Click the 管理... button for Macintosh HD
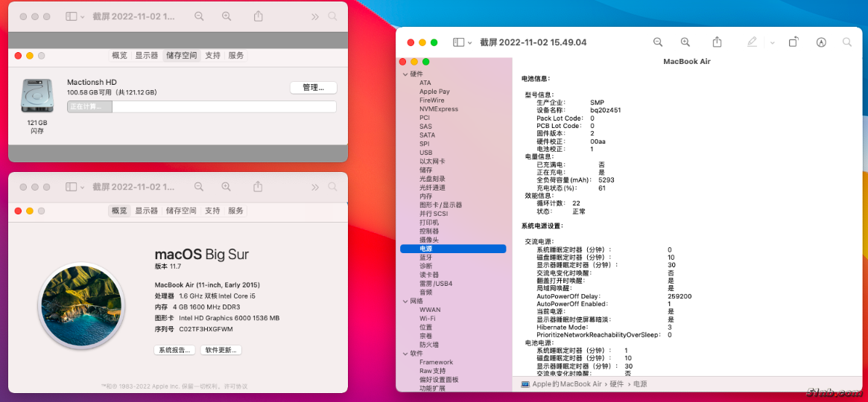Image resolution: width=868 pixels, height=402 pixels. point(313,88)
